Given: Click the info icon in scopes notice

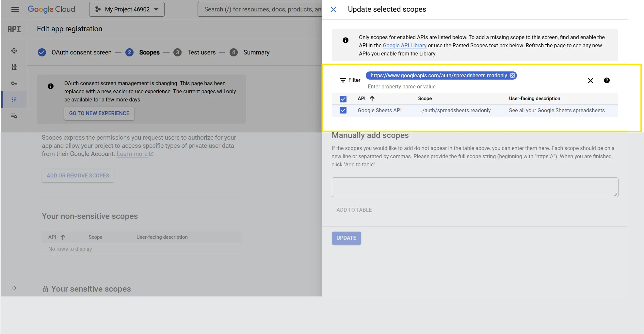Looking at the screenshot, I should click(346, 40).
